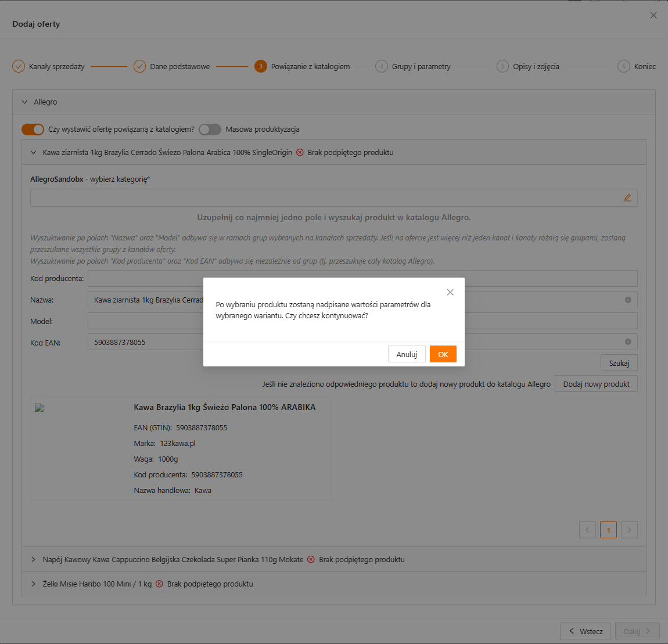668x644 pixels.
Task: Expand the Napój Kawowy Kawa Cappuccino row
Action: (33, 559)
